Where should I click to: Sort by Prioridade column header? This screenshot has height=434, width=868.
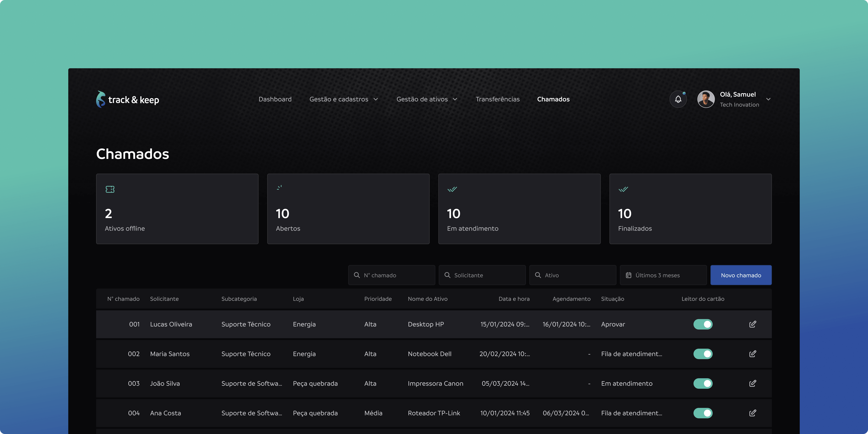click(378, 299)
